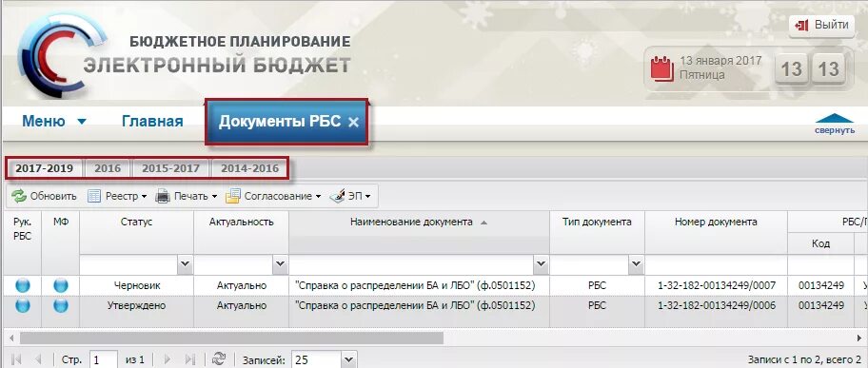
Task: Open the Статус filter dropdown
Action: pos(185,264)
